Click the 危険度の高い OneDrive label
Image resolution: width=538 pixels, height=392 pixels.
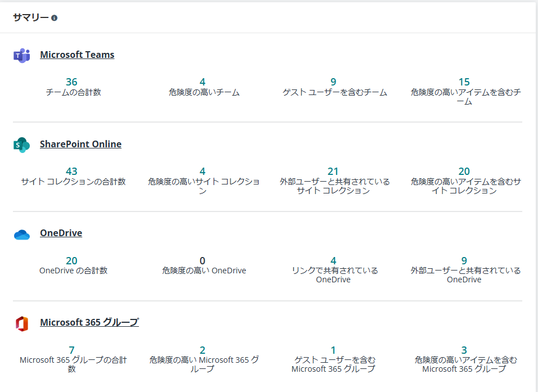(204, 271)
